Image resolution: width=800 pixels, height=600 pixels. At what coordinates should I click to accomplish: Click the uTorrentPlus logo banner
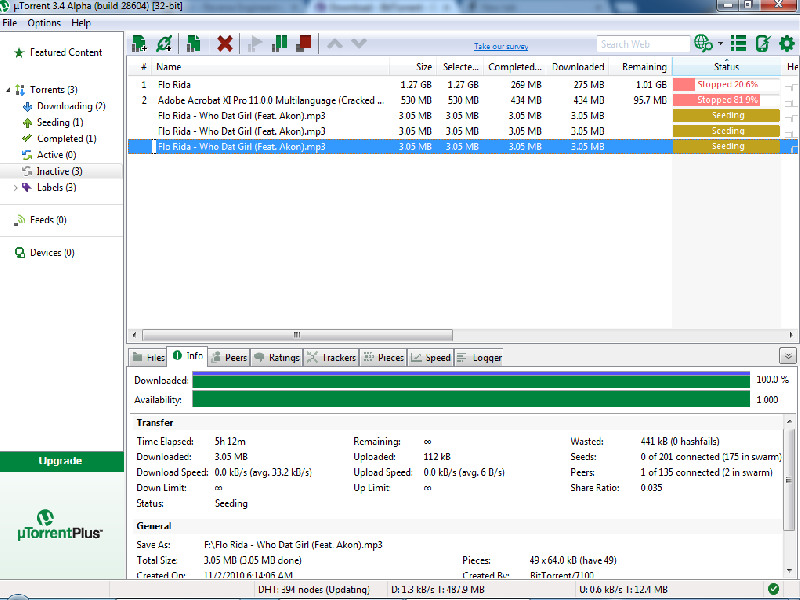coord(60,526)
